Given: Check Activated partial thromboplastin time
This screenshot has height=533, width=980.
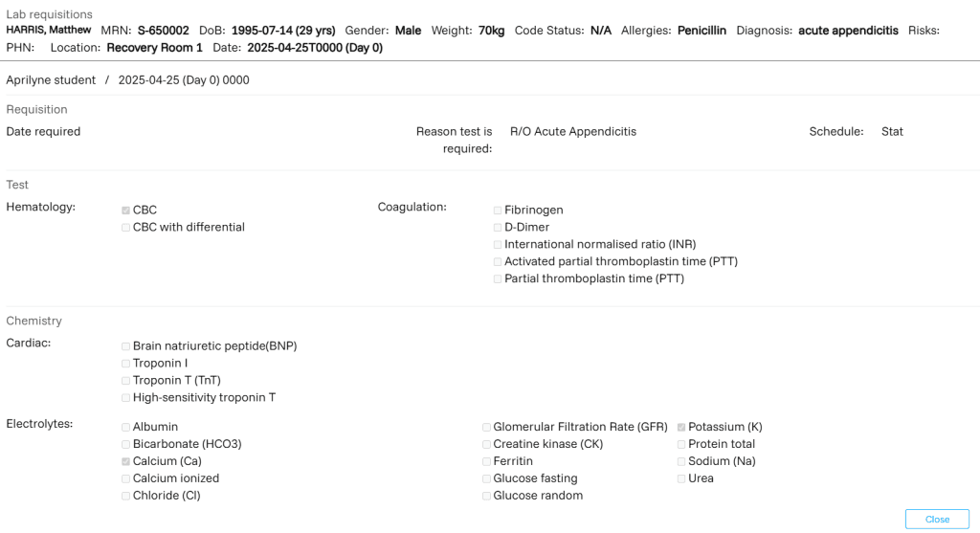Looking at the screenshot, I should tap(498, 262).
